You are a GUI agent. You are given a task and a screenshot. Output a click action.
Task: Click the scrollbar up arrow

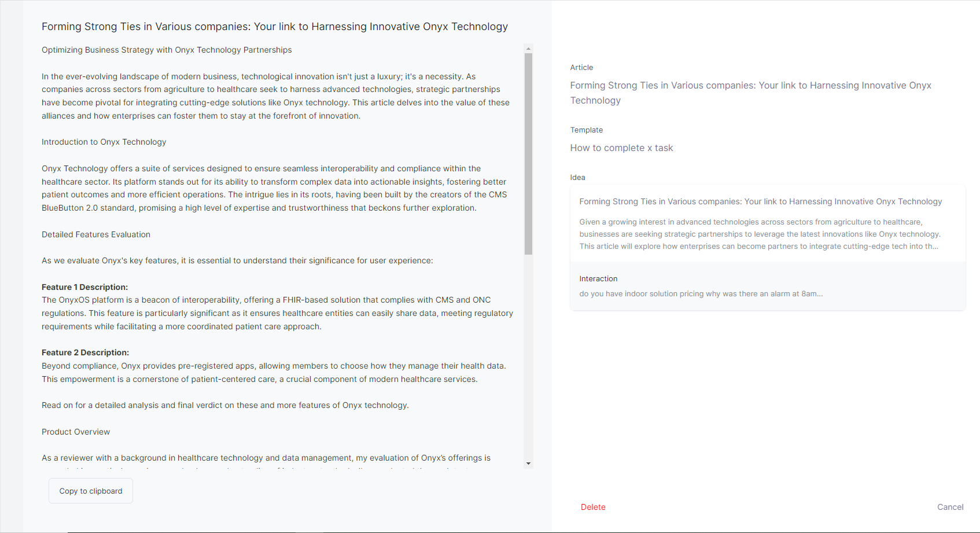pos(528,49)
